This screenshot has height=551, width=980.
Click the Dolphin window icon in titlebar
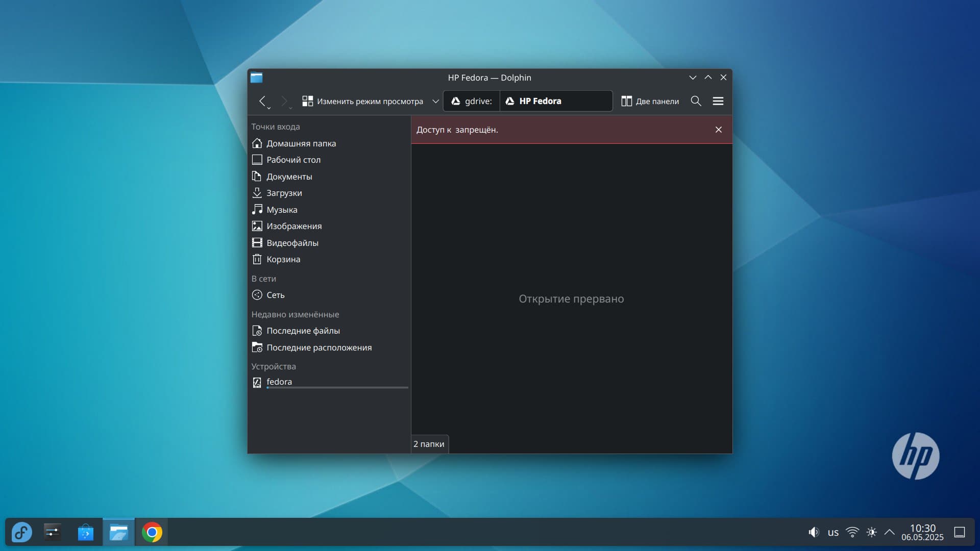tap(256, 78)
